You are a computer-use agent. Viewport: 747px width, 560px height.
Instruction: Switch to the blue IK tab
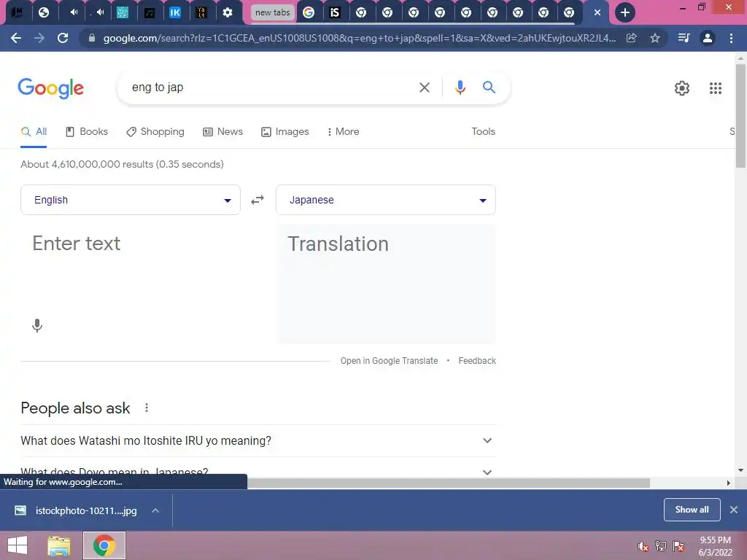pos(175,13)
